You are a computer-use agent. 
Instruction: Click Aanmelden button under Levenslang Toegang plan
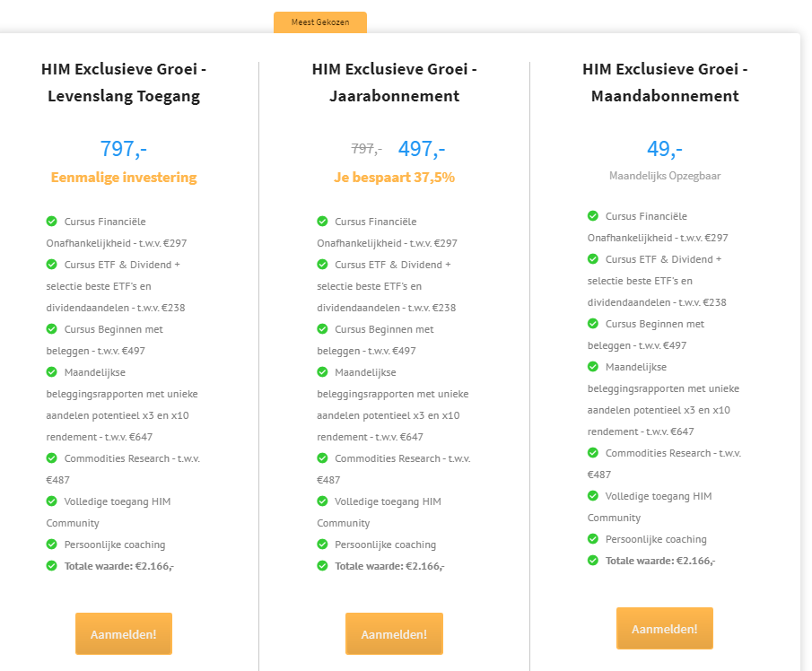[123, 634]
